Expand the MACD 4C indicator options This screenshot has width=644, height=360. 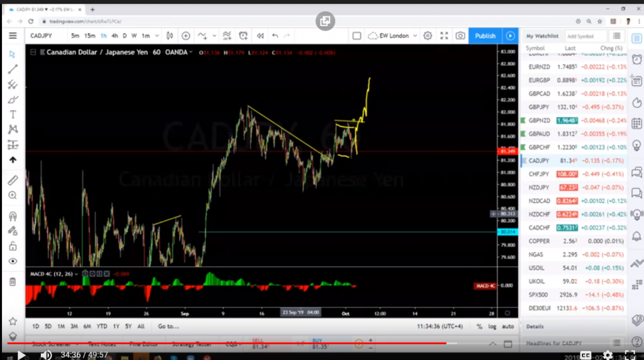(x=76, y=274)
